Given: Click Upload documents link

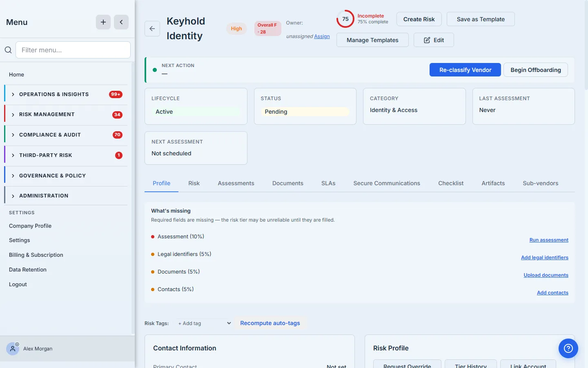Looking at the screenshot, I should [x=546, y=275].
